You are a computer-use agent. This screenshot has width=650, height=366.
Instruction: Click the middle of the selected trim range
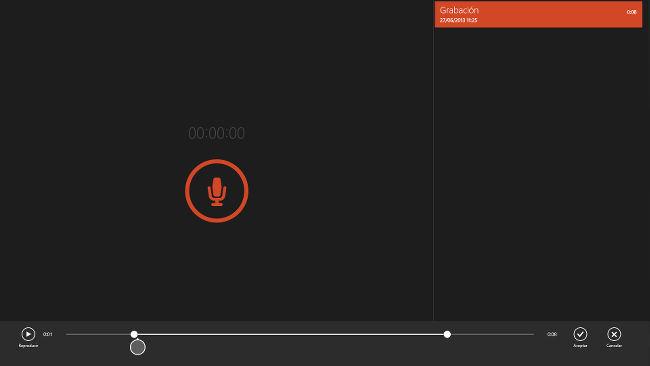pos(290,334)
